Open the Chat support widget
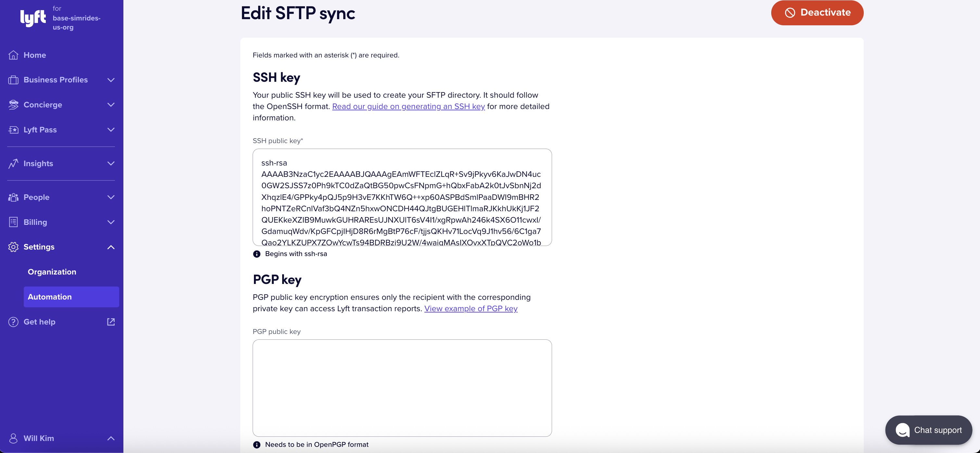The height and width of the screenshot is (453, 980). pos(928,430)
